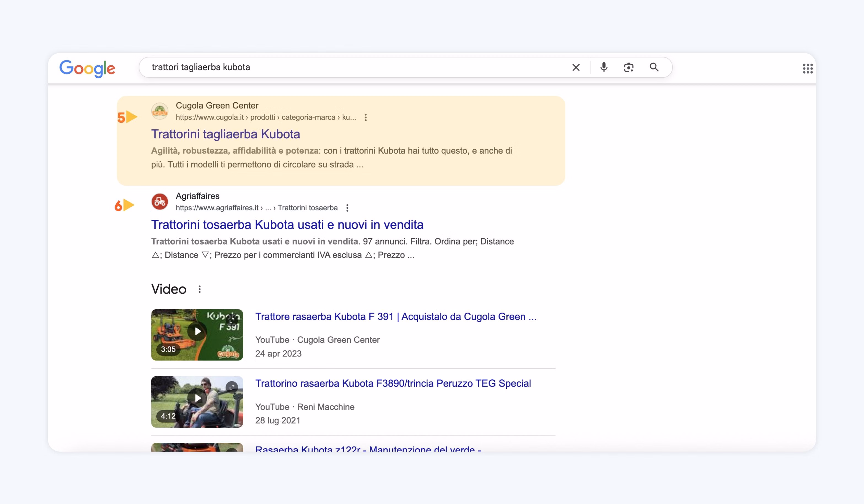Click the Video section heading
Screen dimensions: 864x504
(169, 289)
